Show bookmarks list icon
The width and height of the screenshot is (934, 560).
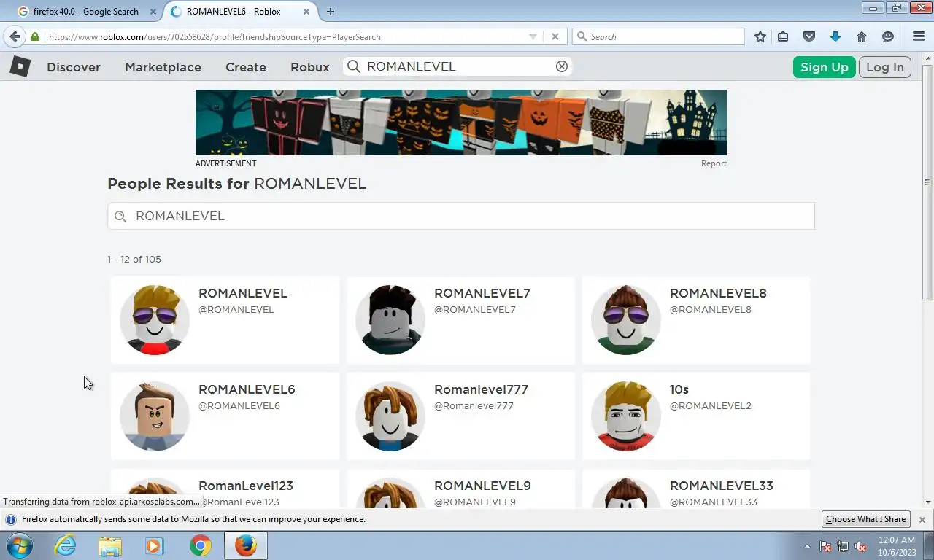(783, 36)
